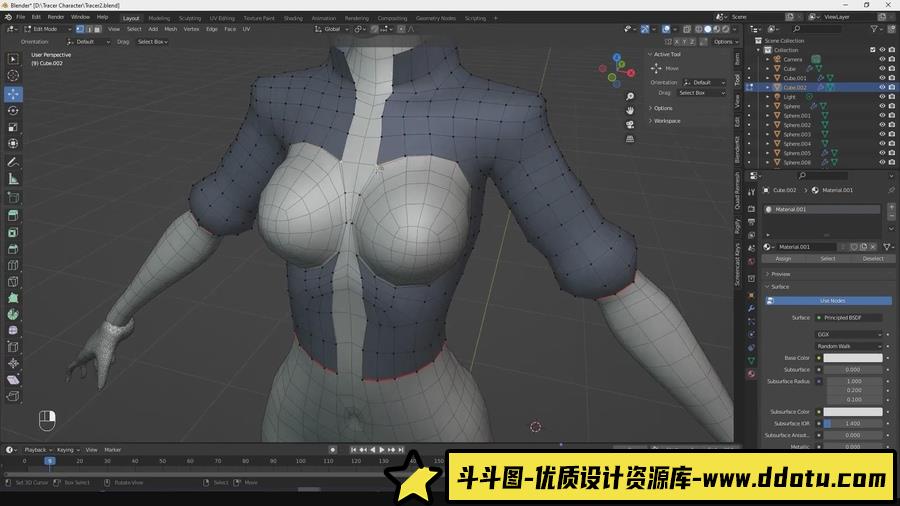Click the pan view hand icon
This screenshot has width=900, height=506.
(x=630, y=110)
